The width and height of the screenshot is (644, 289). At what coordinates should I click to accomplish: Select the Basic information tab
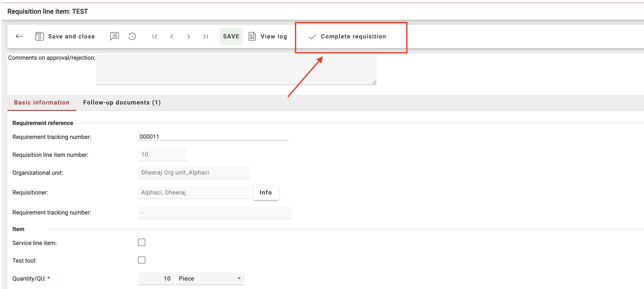[42, 102]
